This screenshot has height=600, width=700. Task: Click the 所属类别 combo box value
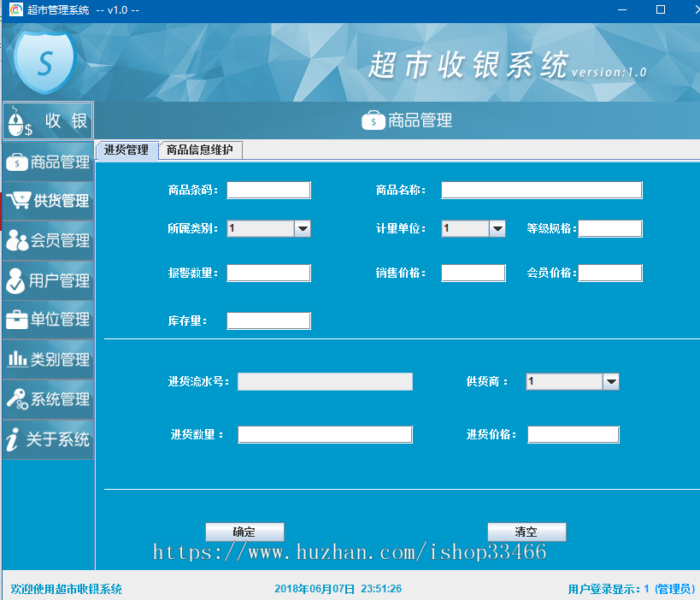click(x=261, y=228)
